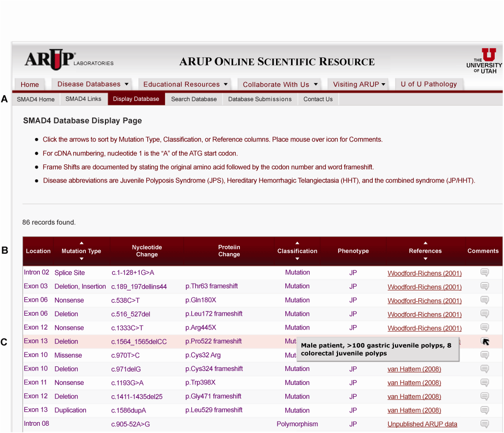The image size is (504, 433).
Task: Open the SMAD4 Links tab
Action: point(83,99)
